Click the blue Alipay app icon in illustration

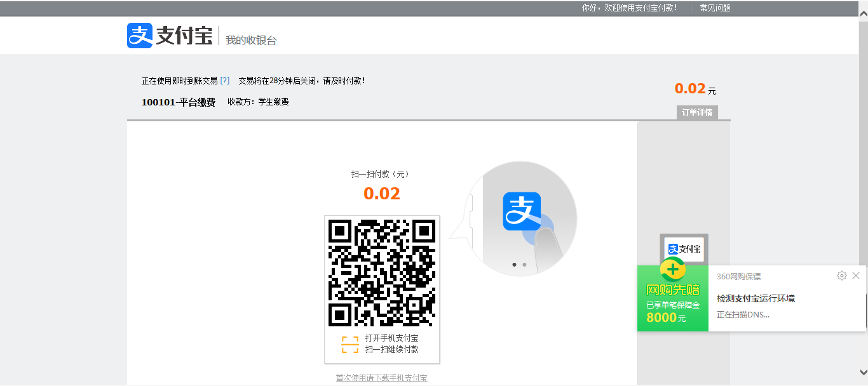522,211
